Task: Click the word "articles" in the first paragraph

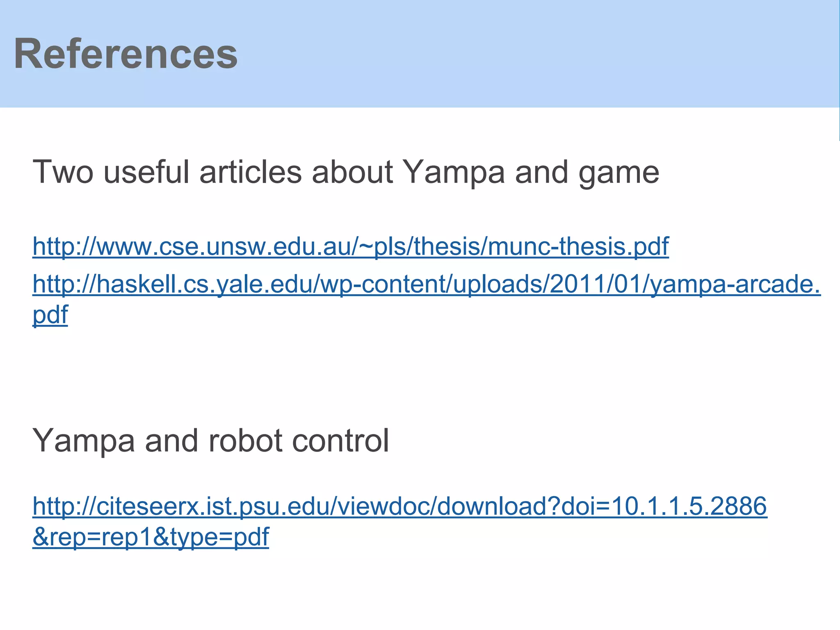Action: pyautogui.click(x=250, y=172)
